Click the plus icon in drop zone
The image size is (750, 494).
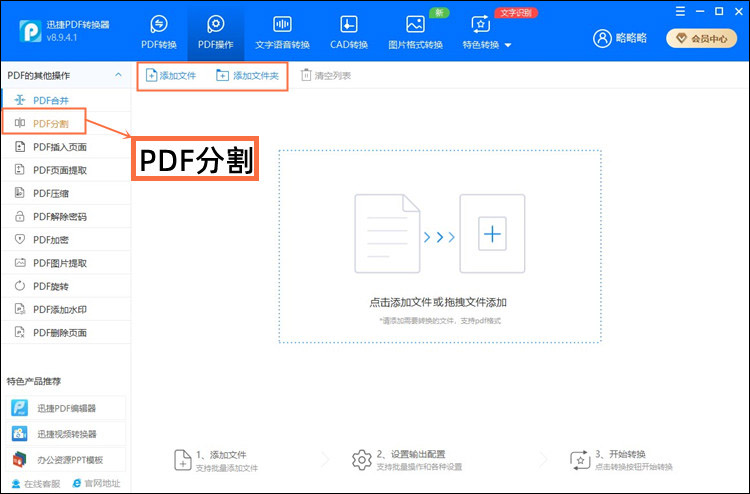[x=492, y=233]
